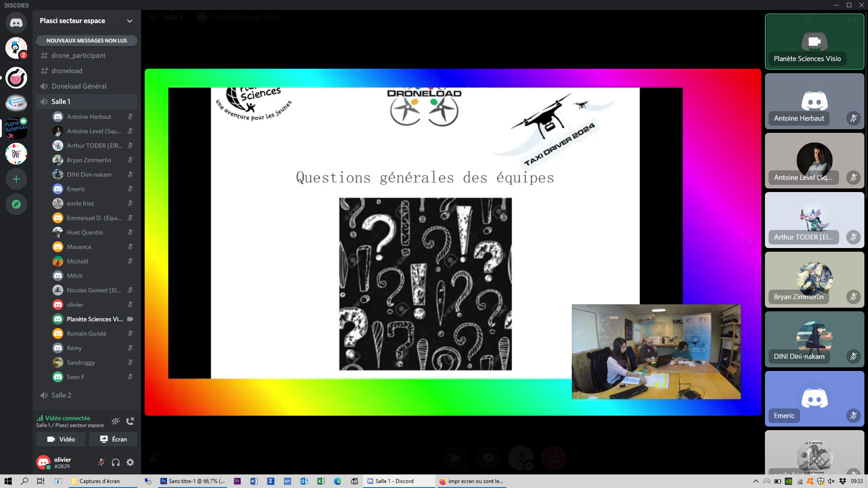This screenshot has height=488, width=868.
Task: Open Discord home direct messages
Action: [x=16, y=23]
